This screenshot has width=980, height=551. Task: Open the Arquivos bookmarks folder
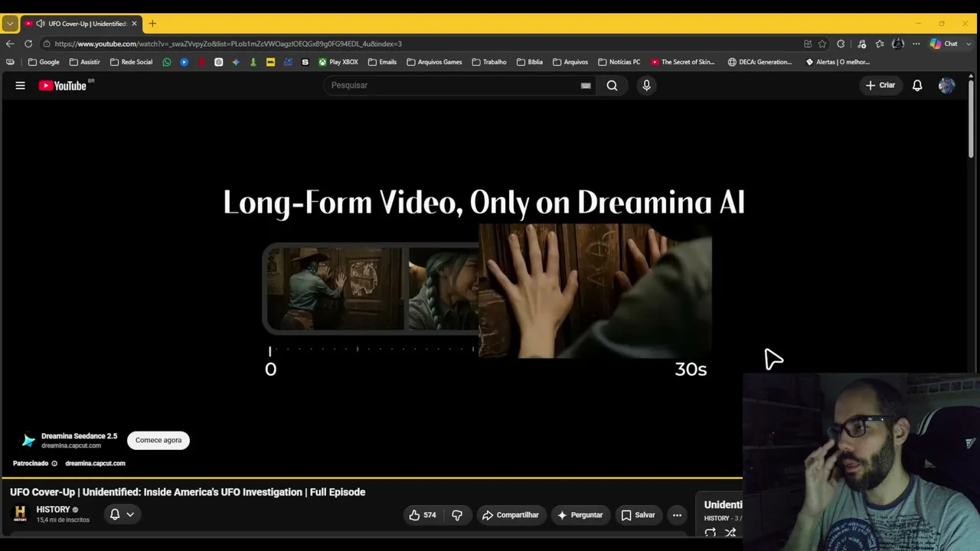click(x=570, y=62)
